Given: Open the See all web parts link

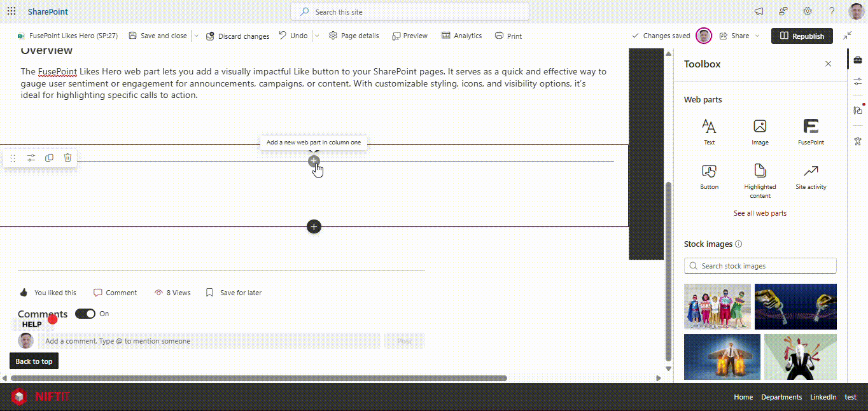Looking at the screenshot, I should (760, 213).
